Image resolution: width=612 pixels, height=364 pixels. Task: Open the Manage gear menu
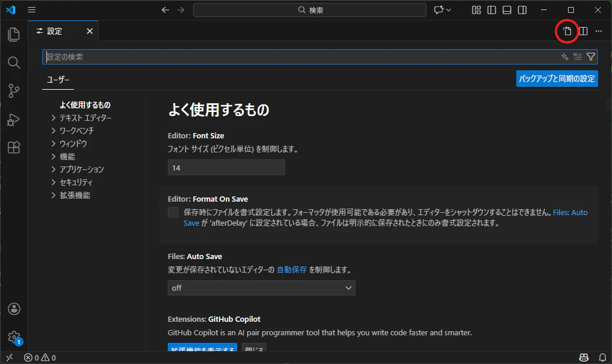[14, 337]
